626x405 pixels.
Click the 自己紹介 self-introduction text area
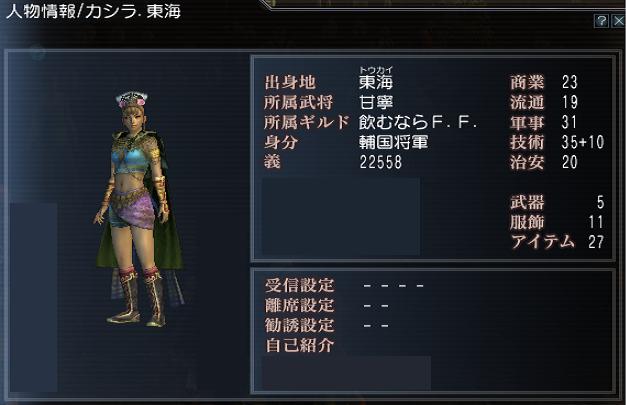coord(347,373)
